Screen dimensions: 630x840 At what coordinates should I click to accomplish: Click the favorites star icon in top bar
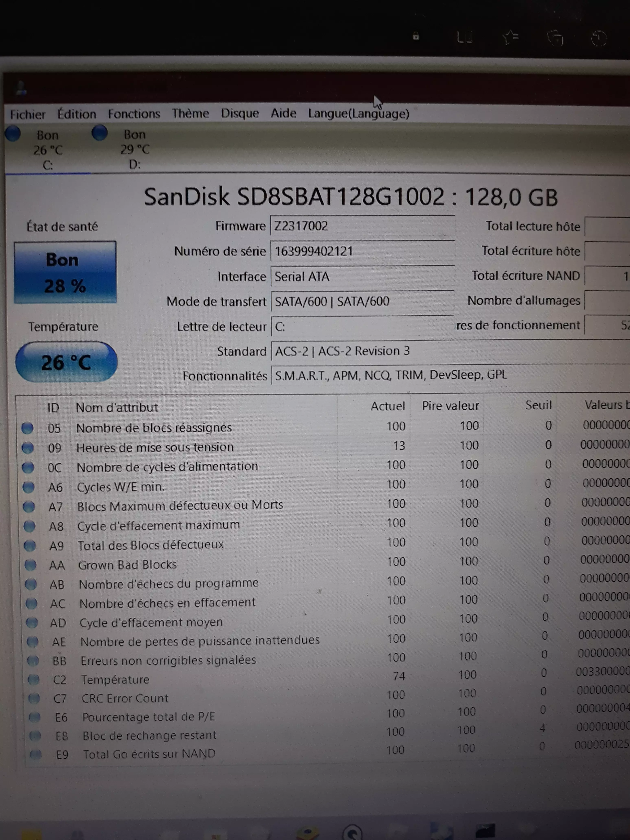[x=510, y=38]
